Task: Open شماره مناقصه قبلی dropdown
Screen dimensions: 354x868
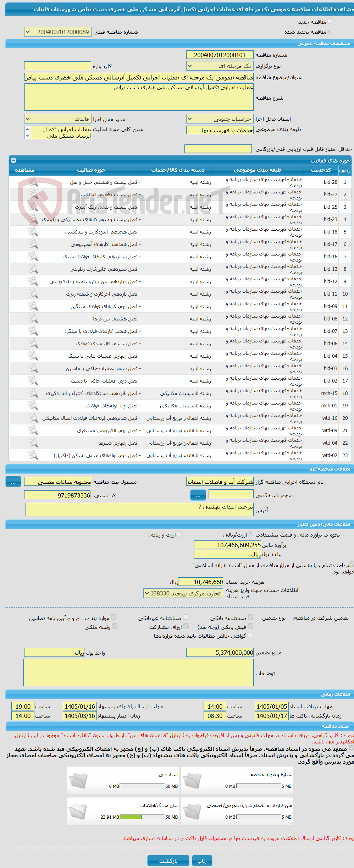Action: click(58, 32)
